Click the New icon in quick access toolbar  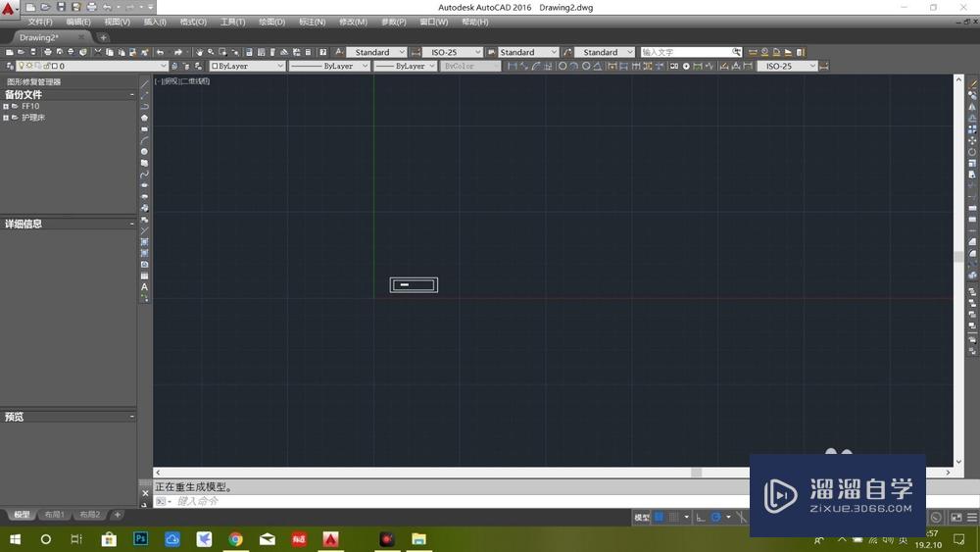click(x=30, y=7)
